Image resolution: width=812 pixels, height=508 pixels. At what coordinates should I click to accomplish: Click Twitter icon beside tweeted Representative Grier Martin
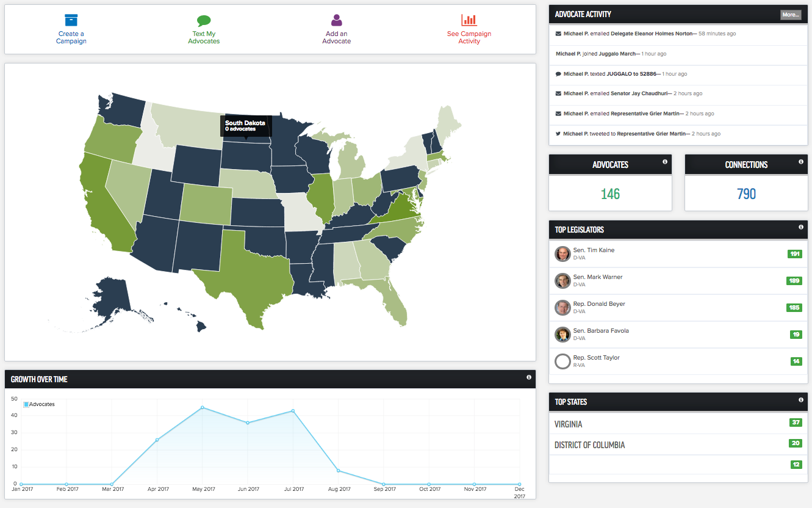coord(558,134)
